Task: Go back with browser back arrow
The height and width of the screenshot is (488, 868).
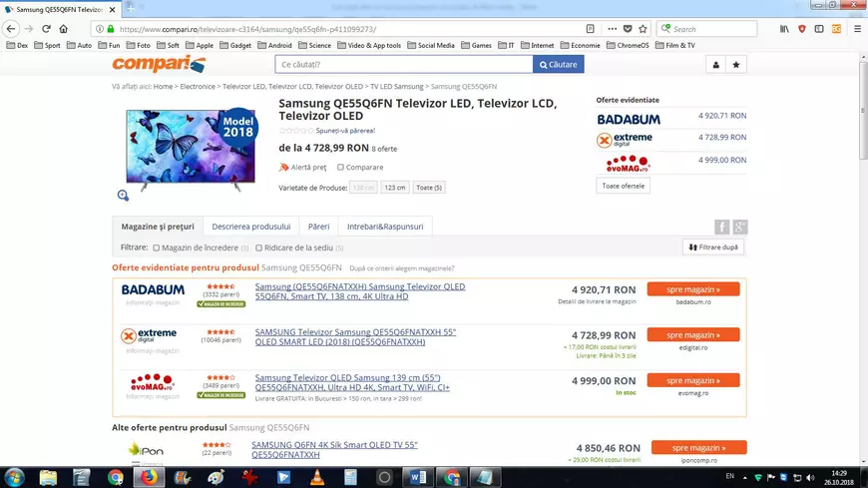Action: pyautogui.click(x=11, y=29)
